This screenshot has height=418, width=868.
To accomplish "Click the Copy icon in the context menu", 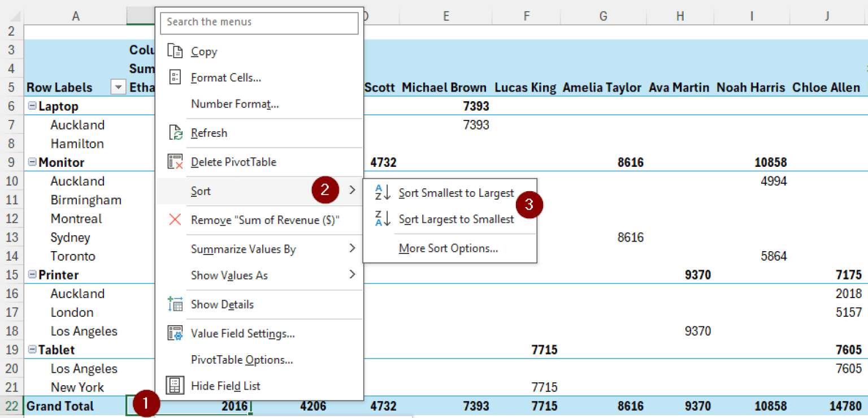I will [176, 51].
